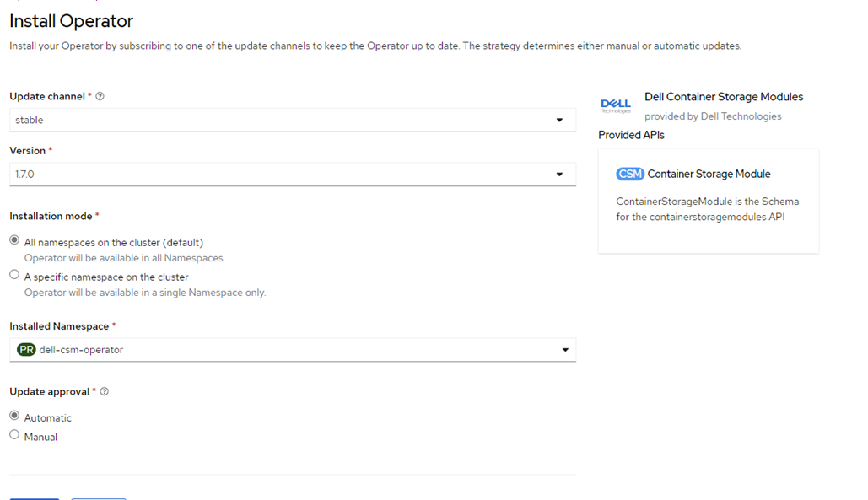Open the stable update channel dropdown
The width and height of the screenshot is (868, 500).
[293, 120]
